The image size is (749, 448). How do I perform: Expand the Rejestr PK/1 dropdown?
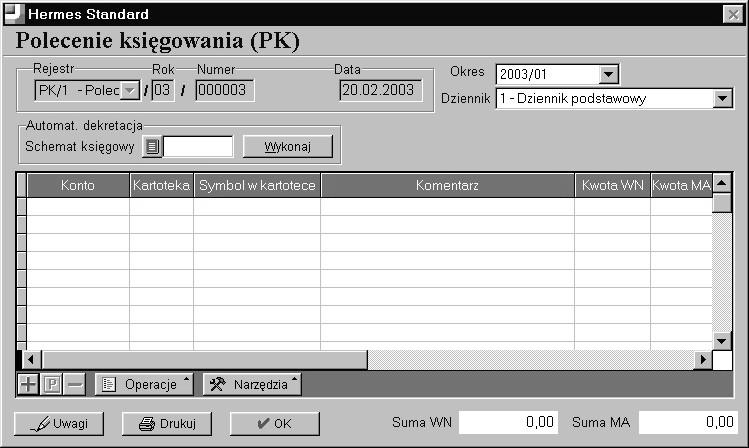[x=129, y=90]
